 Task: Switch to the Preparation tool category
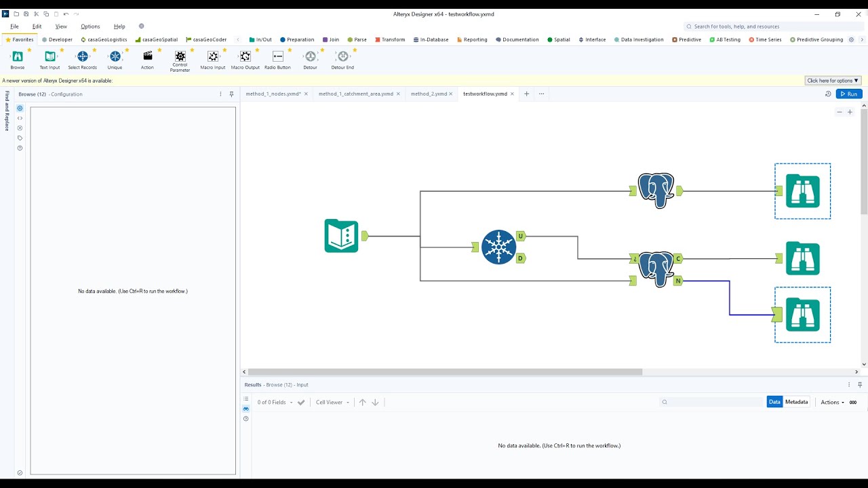coord(297,39)
